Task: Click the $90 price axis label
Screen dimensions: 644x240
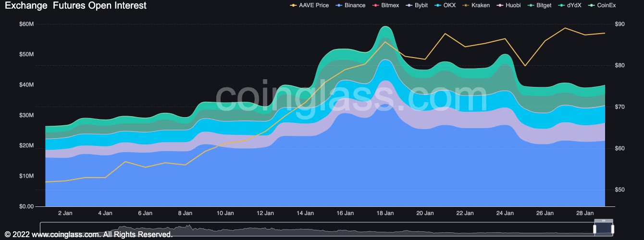Action: click(x=619, y=24)
